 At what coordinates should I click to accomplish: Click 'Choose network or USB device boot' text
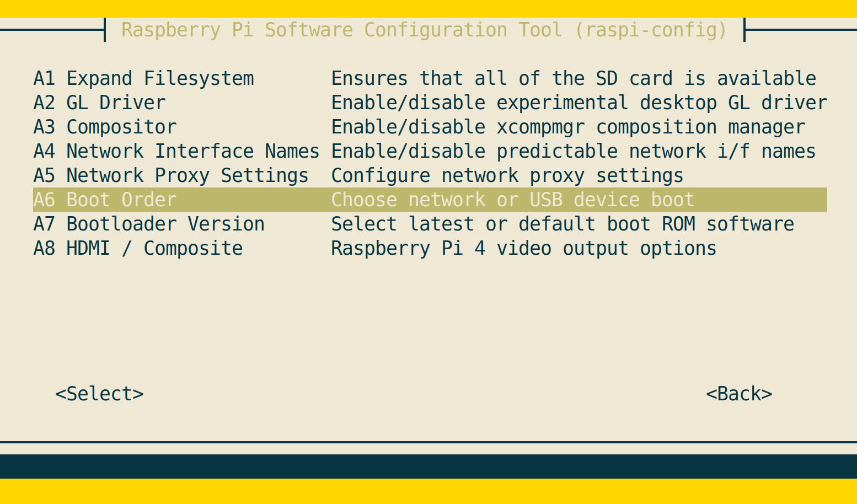(x=512, y=200)
